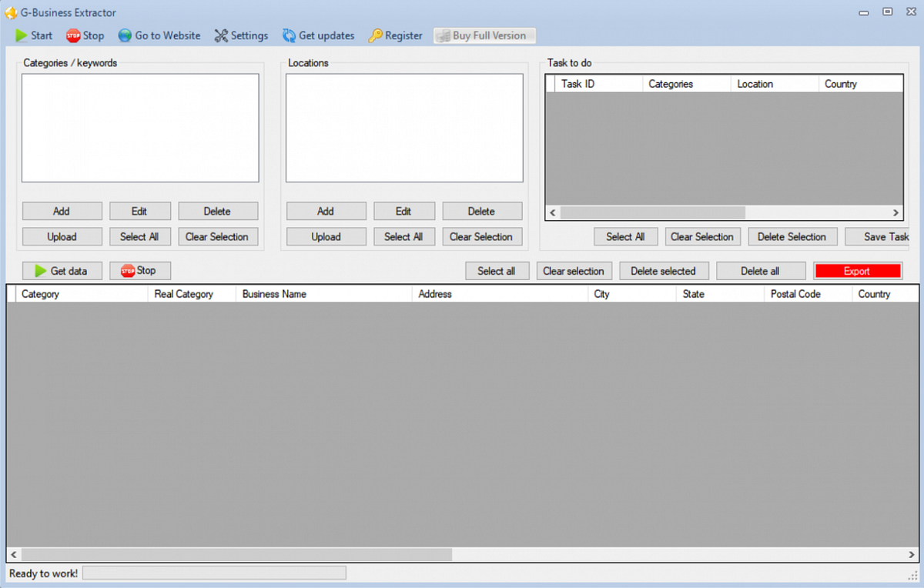The height and width of the screenshot is (588, 924).
Task: Open Go to Website via the globe icon
Action: (125, 35)
